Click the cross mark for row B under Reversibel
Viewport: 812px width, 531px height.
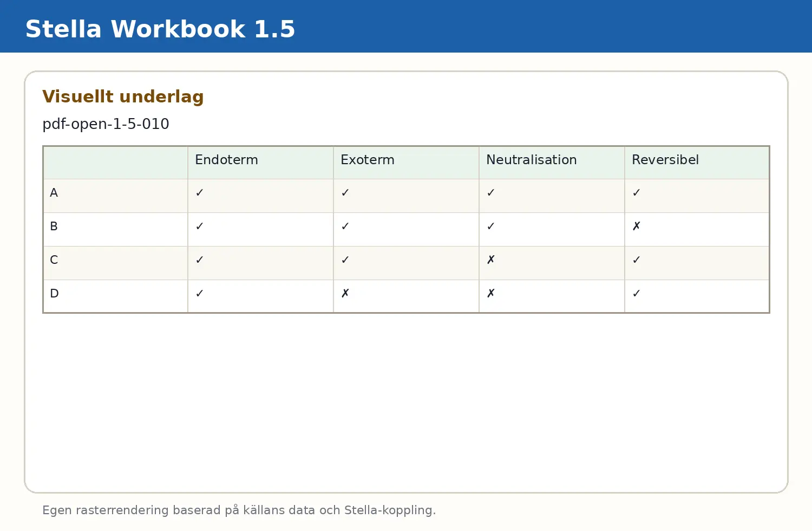pyautogui.click(x=637, y=226)
